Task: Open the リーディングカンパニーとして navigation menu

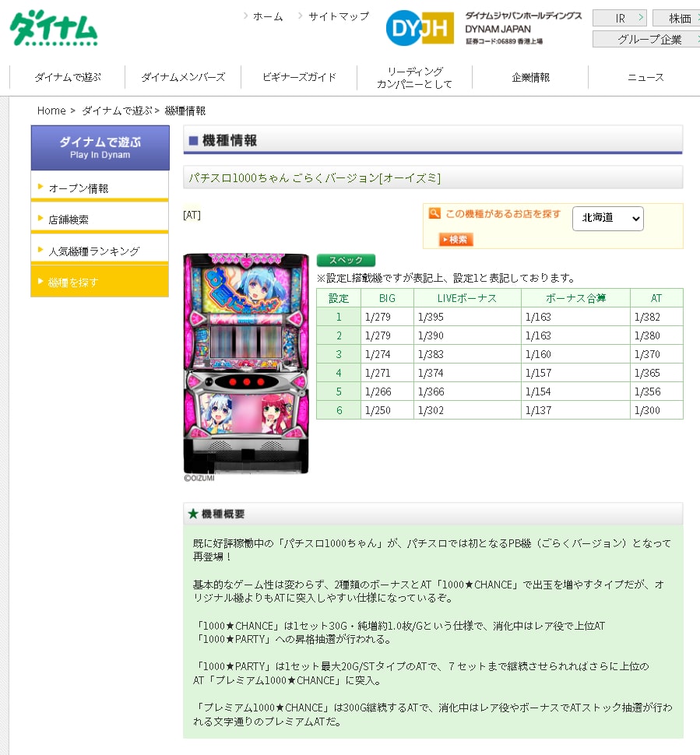Action: coord(414,78)
